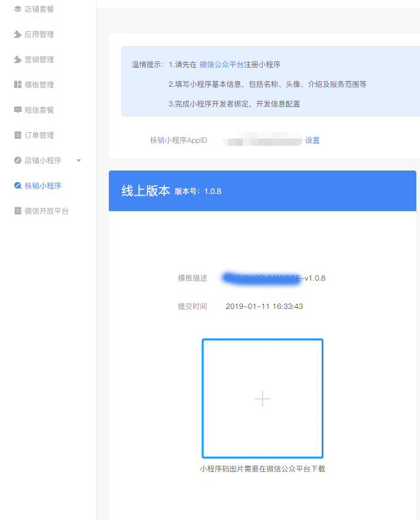
Task: Expand the 店铺小程序 submenu arrow
Action: point(79,161)
